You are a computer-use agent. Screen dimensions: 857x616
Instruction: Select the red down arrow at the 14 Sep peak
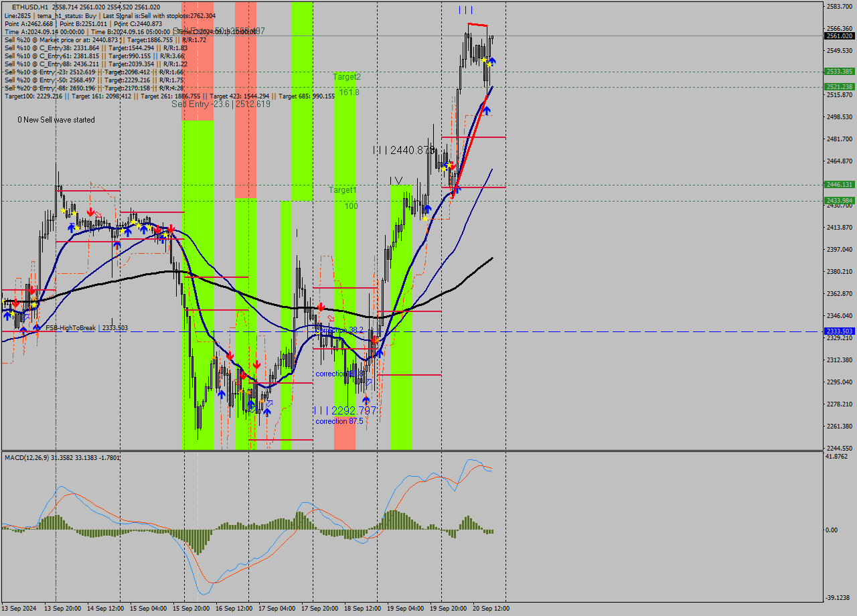coord(91,211)
